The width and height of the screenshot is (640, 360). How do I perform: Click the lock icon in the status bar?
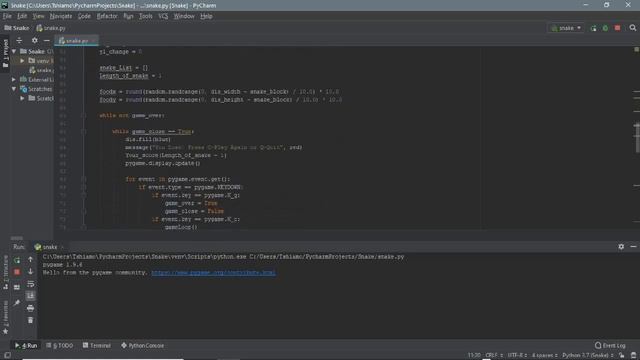(622, 356)
